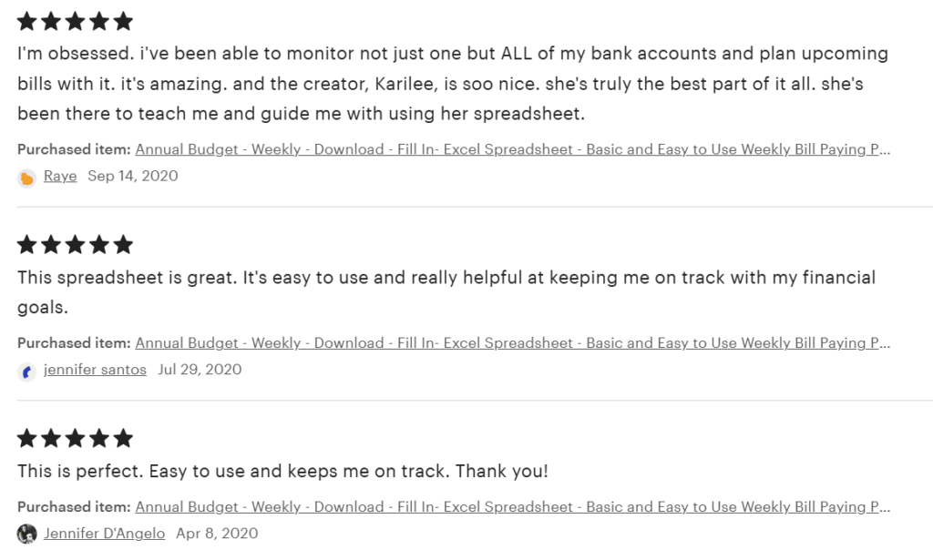933x560 pixels.
Task: Click fifth star of Raye's rating
Action: tap(123, 22)
